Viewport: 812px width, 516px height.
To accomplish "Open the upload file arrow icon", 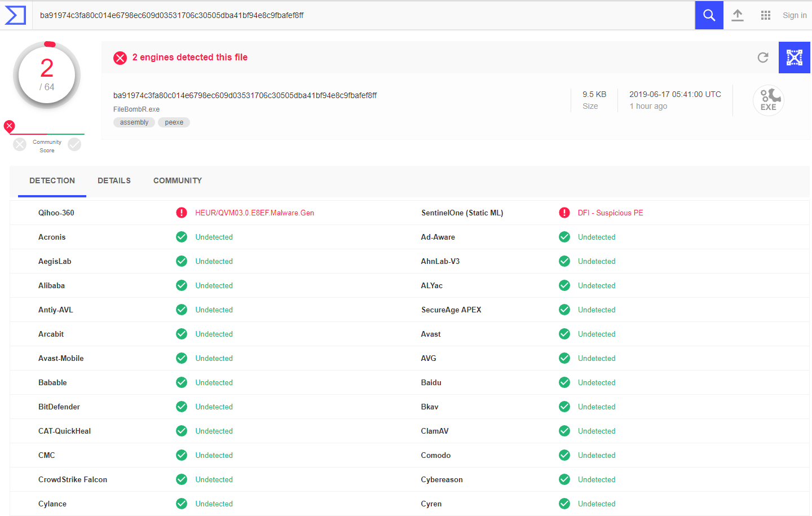I will [x=738, y=15].
